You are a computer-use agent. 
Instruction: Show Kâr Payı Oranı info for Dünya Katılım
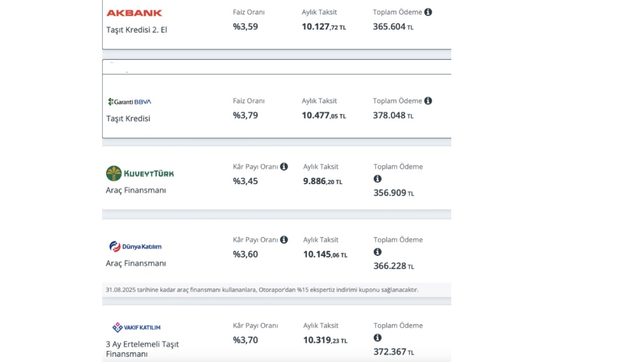pyautogui.click(x=284, y=240)
